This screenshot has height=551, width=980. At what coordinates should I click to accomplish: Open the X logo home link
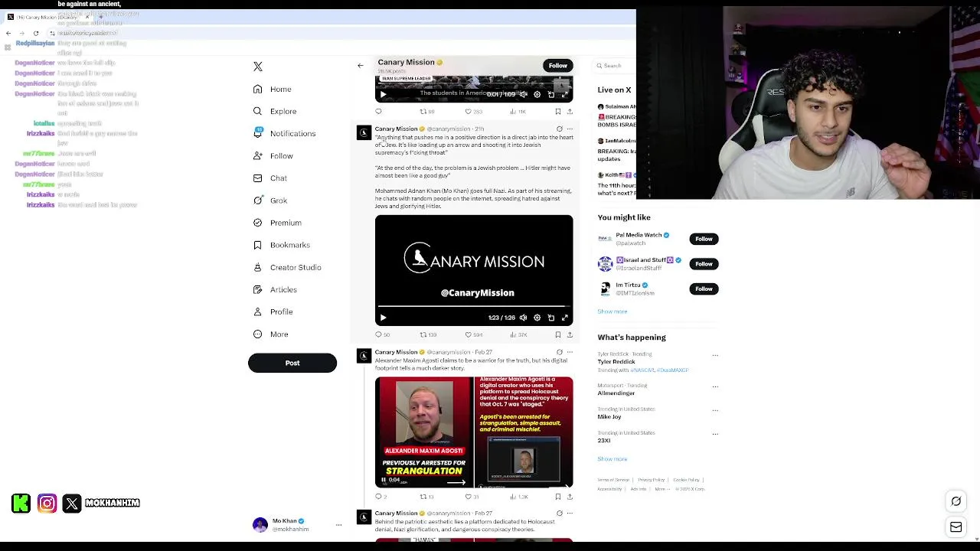point(258,67)
